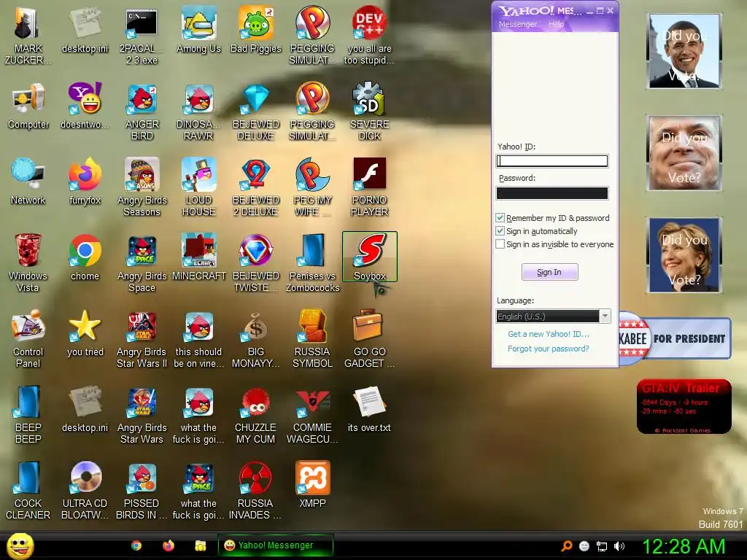Follow the Get a new Yahoo! ID link
This screenshot has width=747, height=560.
click(x=549, y=334)
